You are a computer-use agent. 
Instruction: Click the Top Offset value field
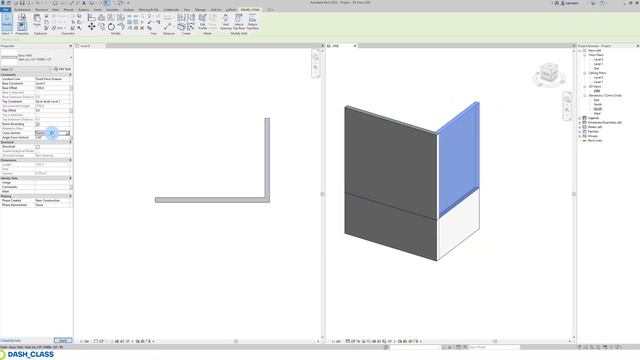pyautogui.click(x=52, y=111)
